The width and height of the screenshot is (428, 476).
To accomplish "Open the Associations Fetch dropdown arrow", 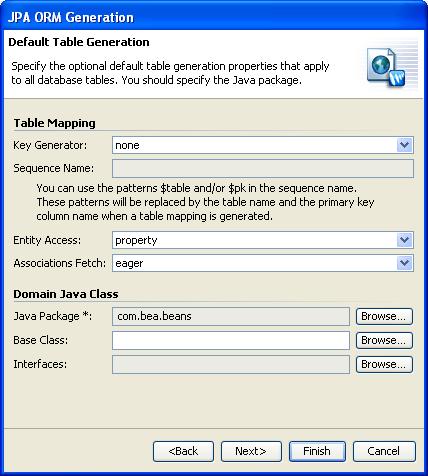I will [404, 263].
